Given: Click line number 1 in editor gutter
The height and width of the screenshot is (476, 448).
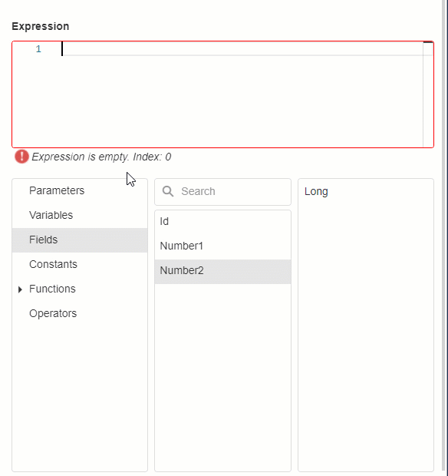Looking at the screenshot, I should 38,49.
